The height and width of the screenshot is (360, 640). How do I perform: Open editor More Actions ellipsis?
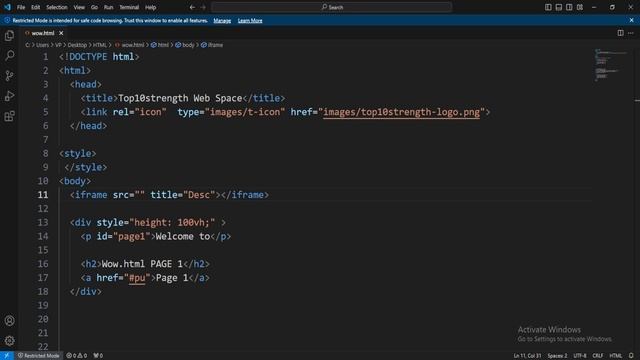631,33
